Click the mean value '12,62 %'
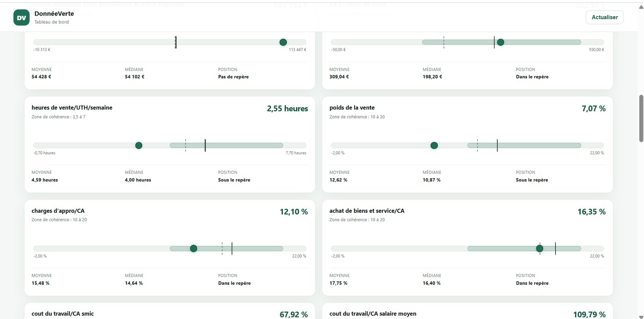644x319 pixels. (x=339, y=180)
